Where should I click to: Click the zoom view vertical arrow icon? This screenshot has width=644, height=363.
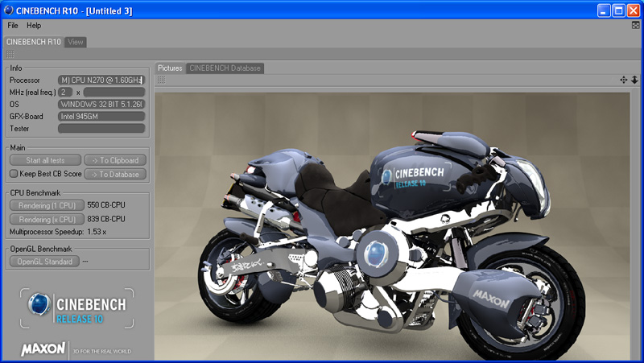pos(634,80)
